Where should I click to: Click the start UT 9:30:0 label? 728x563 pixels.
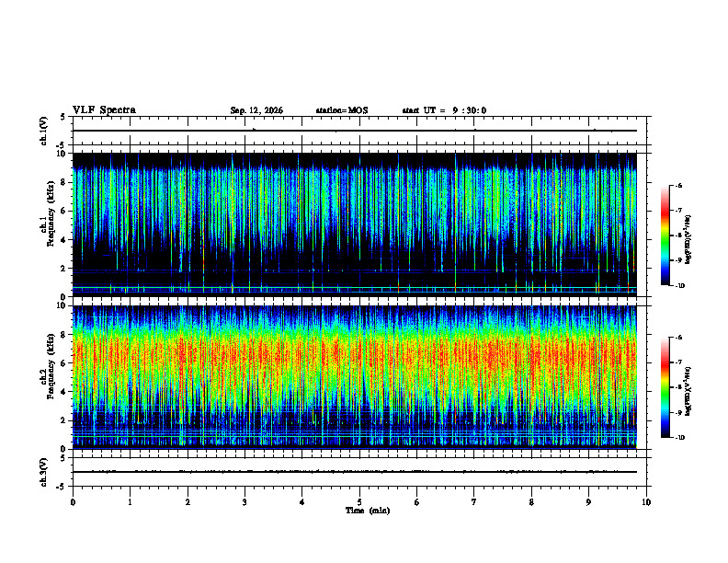coord(444,110)
